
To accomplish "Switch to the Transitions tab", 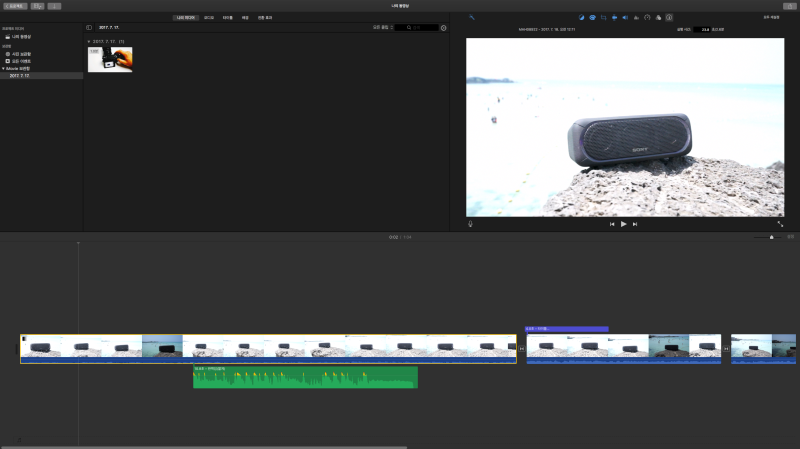I will tap(265, 17).
